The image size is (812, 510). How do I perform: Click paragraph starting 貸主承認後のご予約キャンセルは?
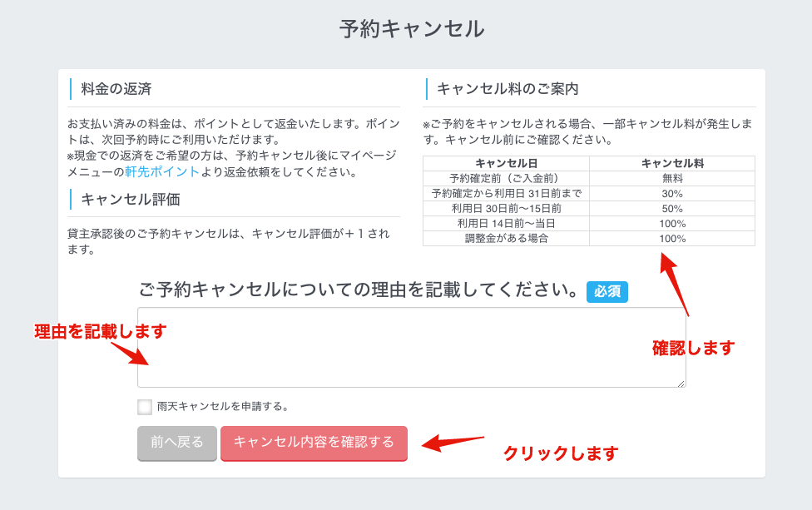[228, 241]
